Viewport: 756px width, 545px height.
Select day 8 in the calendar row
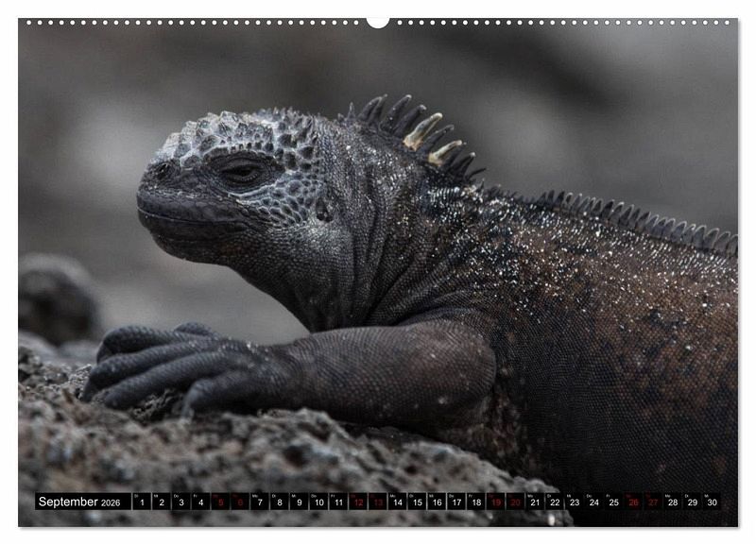click(x=280, y=502)
